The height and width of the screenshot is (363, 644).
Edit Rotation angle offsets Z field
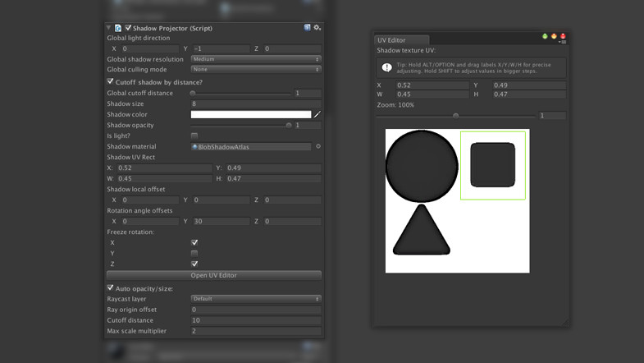tap(292, 221)
